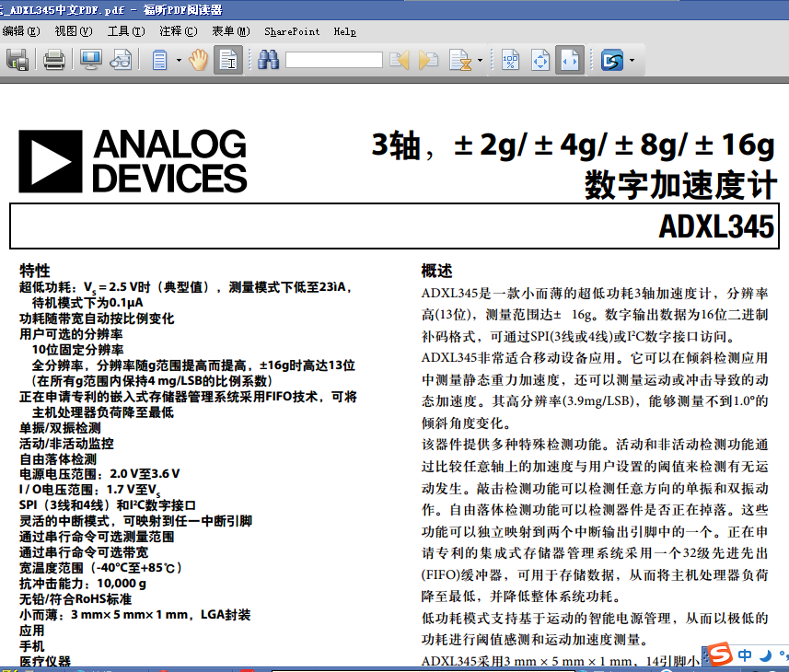789x672 pixels.
Task: Open the 表单(M) menu
Action: click(231, 31)
